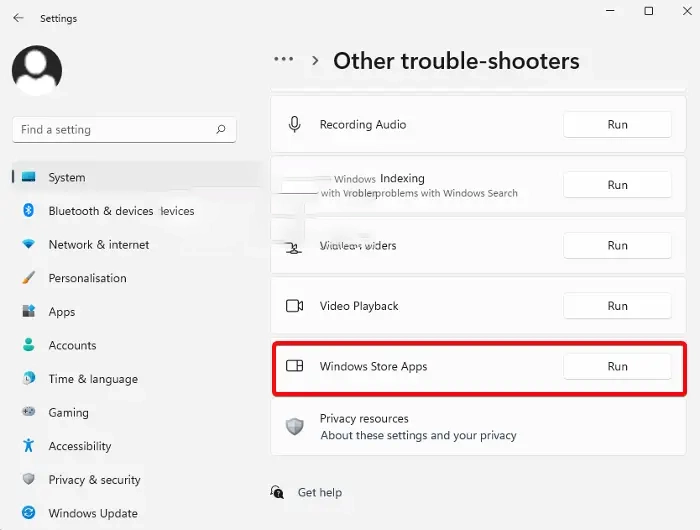The height and width of the screenshot is (530, 700).
Task: Go to Network & internet settings
Action: (99, 245)
